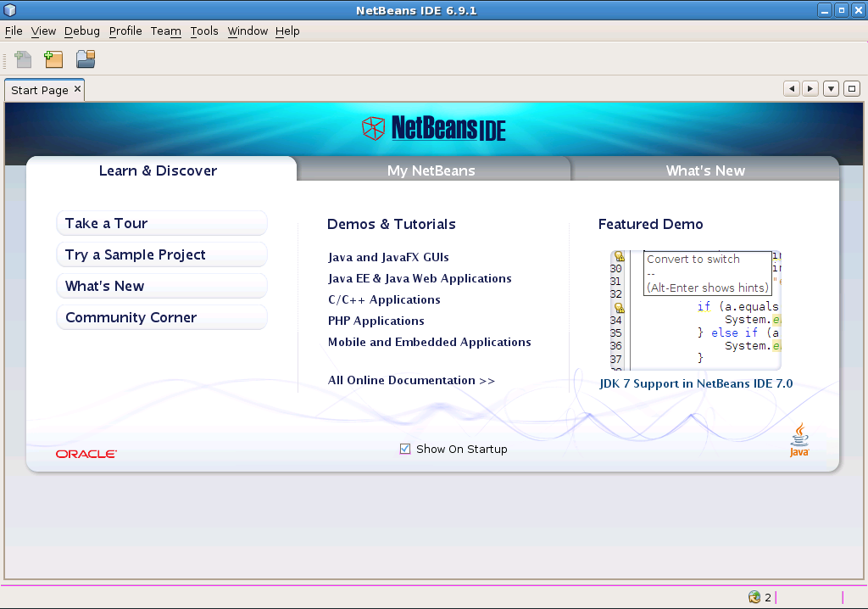
Task: Click the New Project toolbar icon
Action: click(x=54, y=59)
